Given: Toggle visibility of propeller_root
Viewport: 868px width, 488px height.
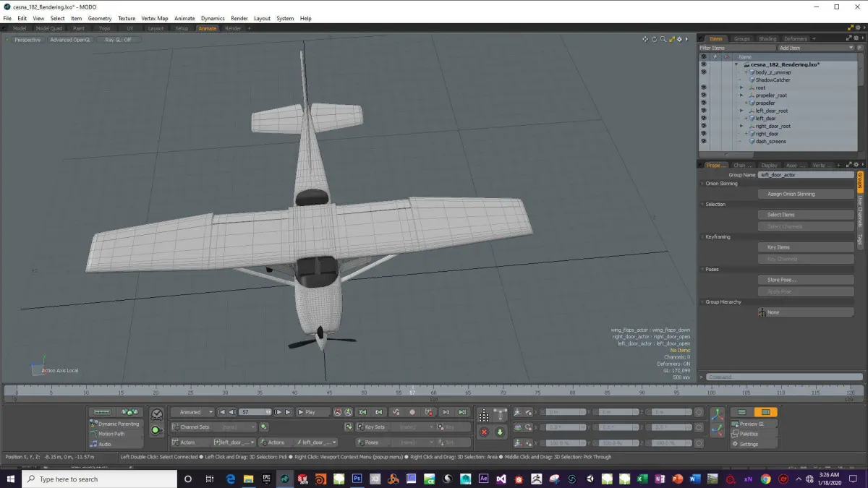Looking at the screenshot, I should (703, 95).
